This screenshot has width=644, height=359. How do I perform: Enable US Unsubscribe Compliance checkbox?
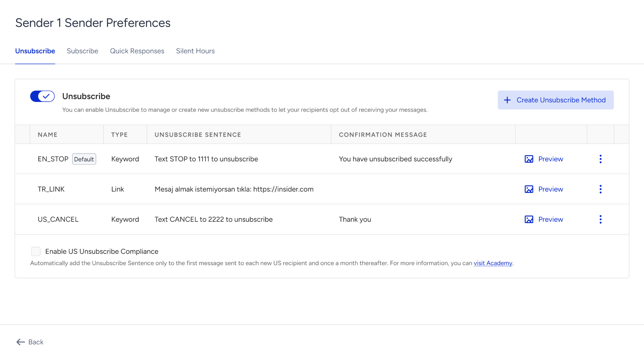coord(36,251)
